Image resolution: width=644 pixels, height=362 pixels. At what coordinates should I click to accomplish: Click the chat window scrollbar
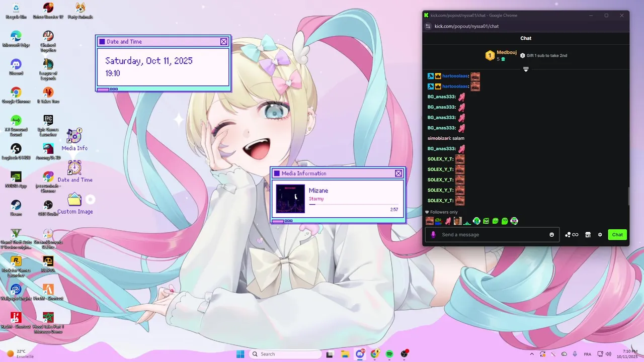click(x=627, y=196)
